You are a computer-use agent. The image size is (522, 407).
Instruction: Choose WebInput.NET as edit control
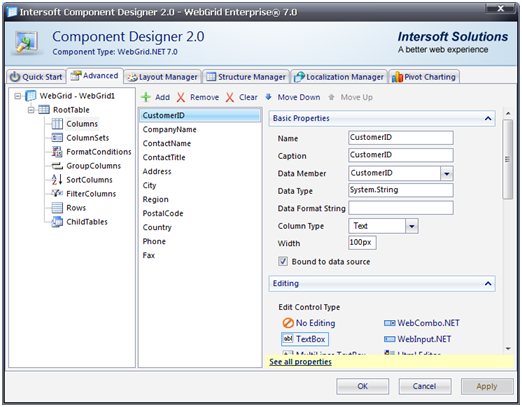417,339
